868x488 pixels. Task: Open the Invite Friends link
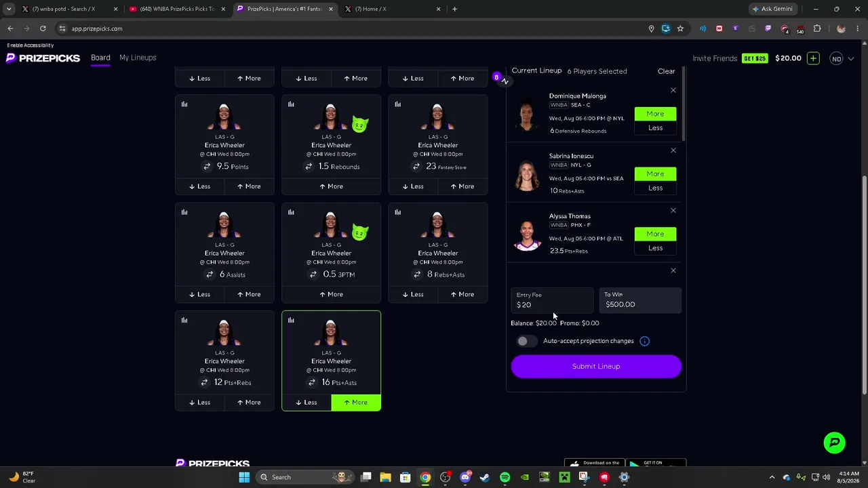pos(715,58)
